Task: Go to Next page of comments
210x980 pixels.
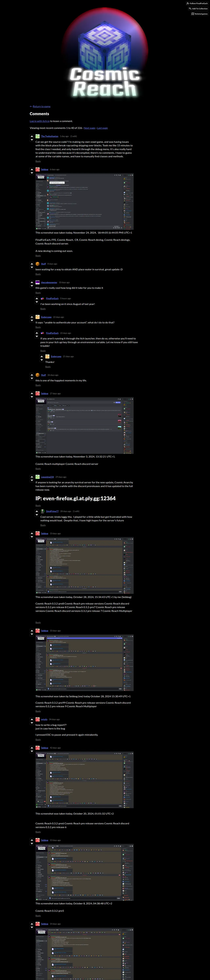Action: point(90,128)
